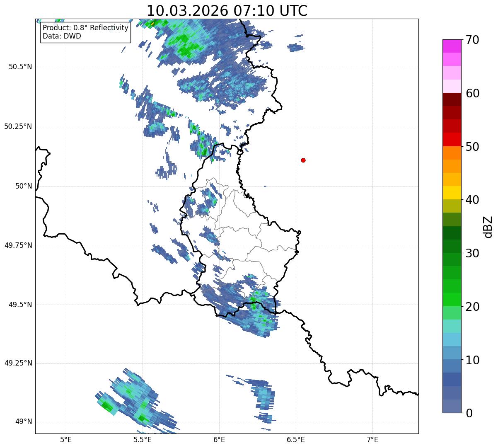Click the 5.5°E longitude label
The height and width of the screenshot is (448, 498).
[143, 439]
